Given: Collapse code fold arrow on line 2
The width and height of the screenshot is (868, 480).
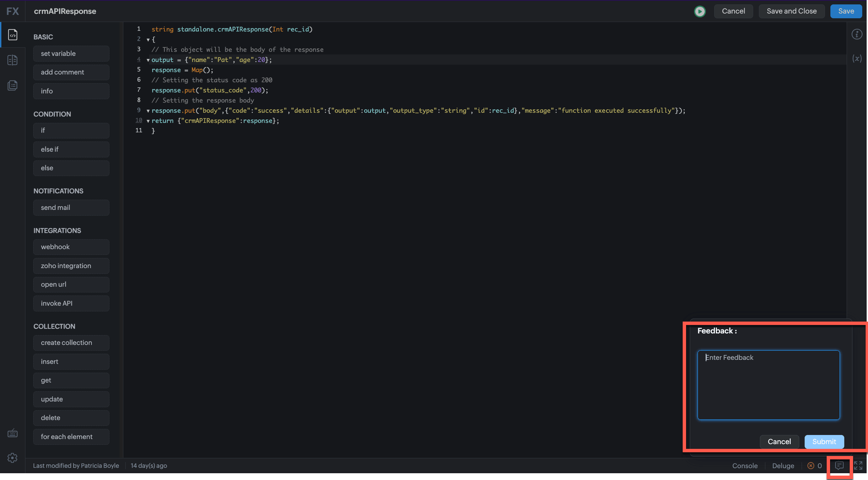Looking at the screenshot, I should pos(148,40).
